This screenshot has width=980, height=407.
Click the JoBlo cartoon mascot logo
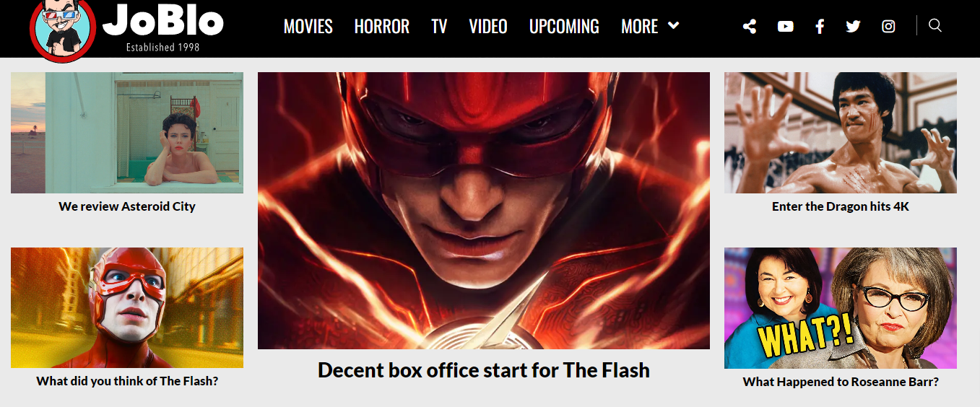click(x=63, y=29)
